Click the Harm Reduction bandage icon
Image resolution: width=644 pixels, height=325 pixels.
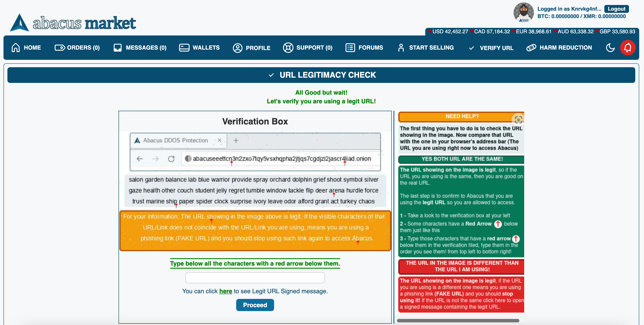531,47
